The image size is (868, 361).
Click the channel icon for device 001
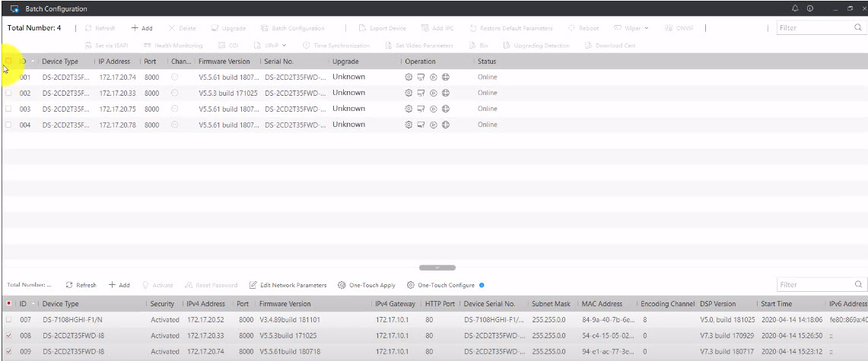pyautogui.click(x=175, y=77)
